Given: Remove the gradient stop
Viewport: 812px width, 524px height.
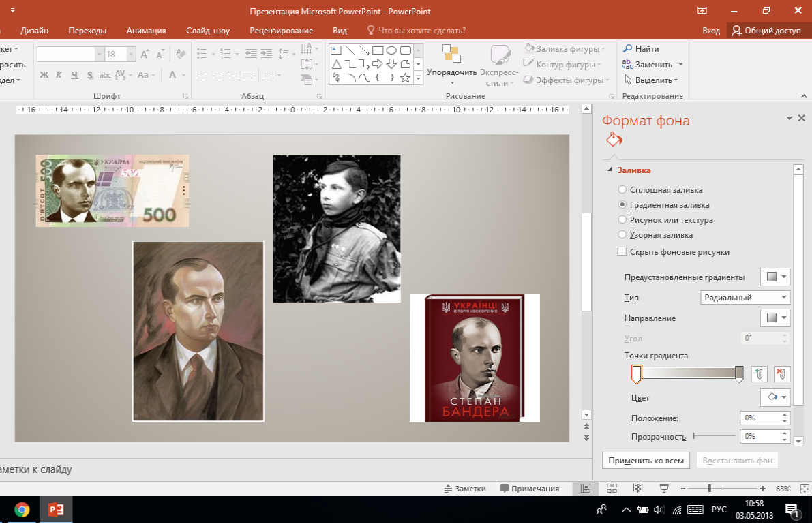Looking at the screenshot, I should 781,374.
